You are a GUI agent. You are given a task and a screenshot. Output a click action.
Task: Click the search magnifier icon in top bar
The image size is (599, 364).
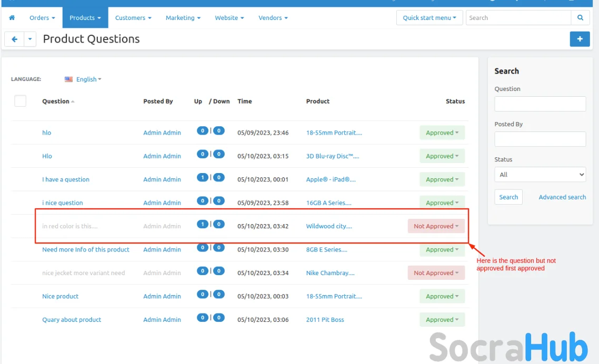click(580, 18)
